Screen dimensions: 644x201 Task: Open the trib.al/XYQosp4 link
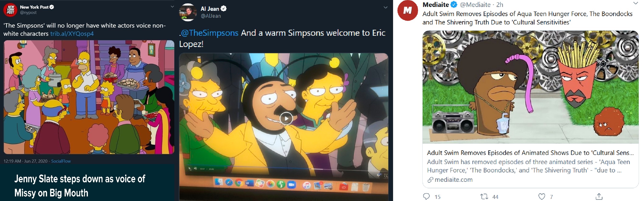[72, 33]
